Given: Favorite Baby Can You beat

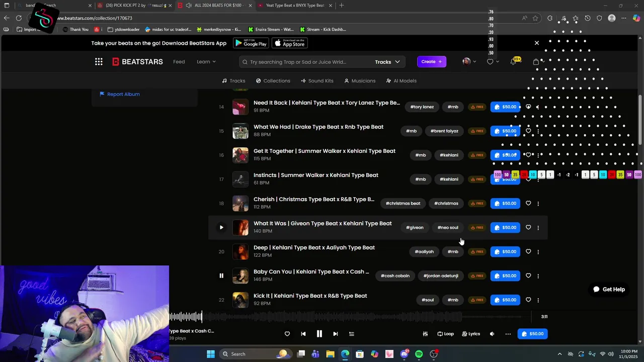Looking at the screenshot, I should (528, 276).
